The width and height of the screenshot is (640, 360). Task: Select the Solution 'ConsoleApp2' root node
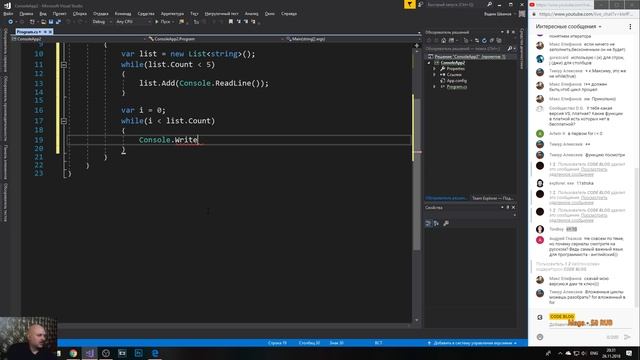[x=469, y=57]
